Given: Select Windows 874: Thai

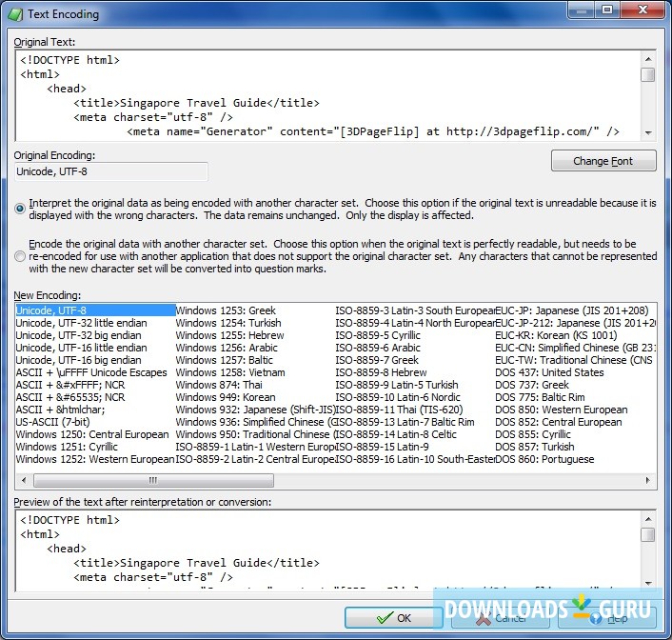Looking at the screenshot, I should pos(219,385).
